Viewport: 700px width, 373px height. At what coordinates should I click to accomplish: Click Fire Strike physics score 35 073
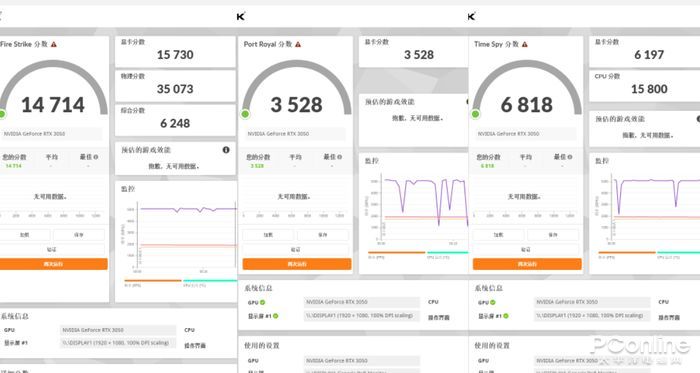click(x=175, y=89)
